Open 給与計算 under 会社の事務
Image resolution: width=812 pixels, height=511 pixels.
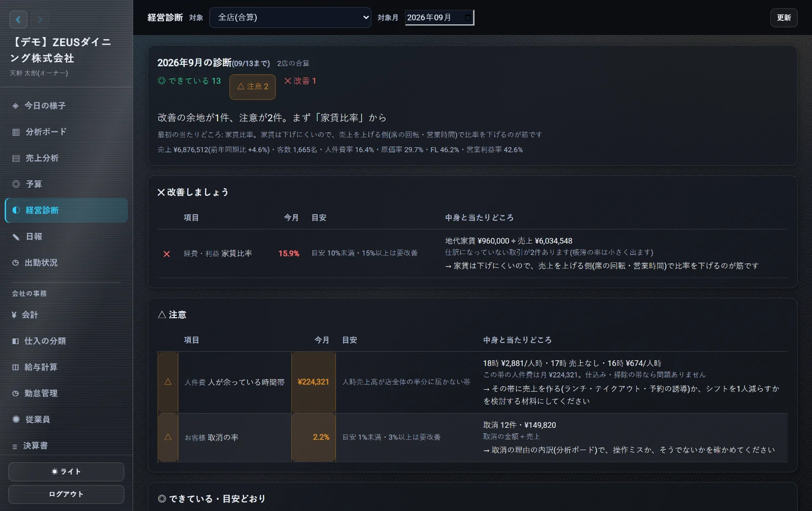tap(66, 367)
